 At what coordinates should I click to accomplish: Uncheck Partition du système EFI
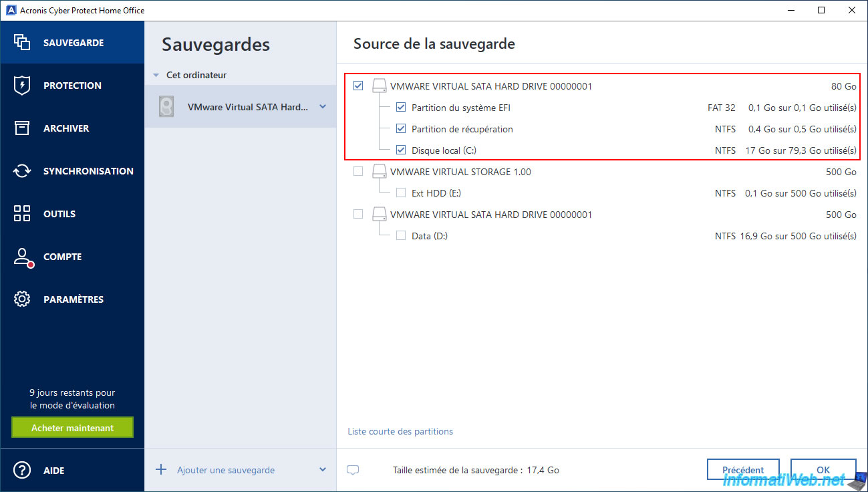coord(401,107)
